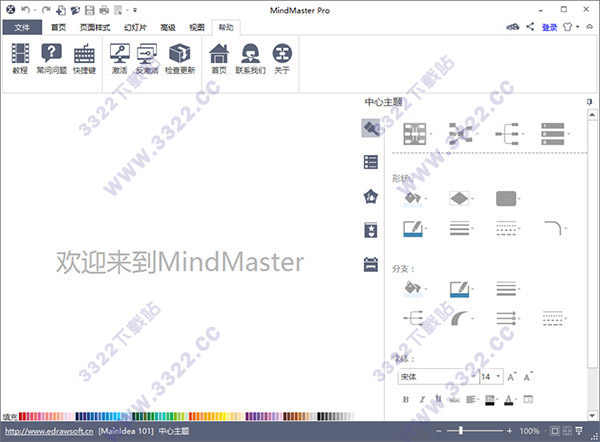Open the font size 14 dropdown
The width and height of the screenshot is (600, 442).
pyautogui.click(x=491, y=377)
